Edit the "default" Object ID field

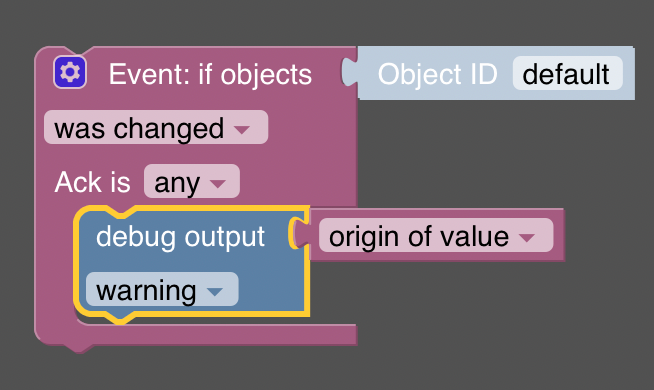(567, 73)
